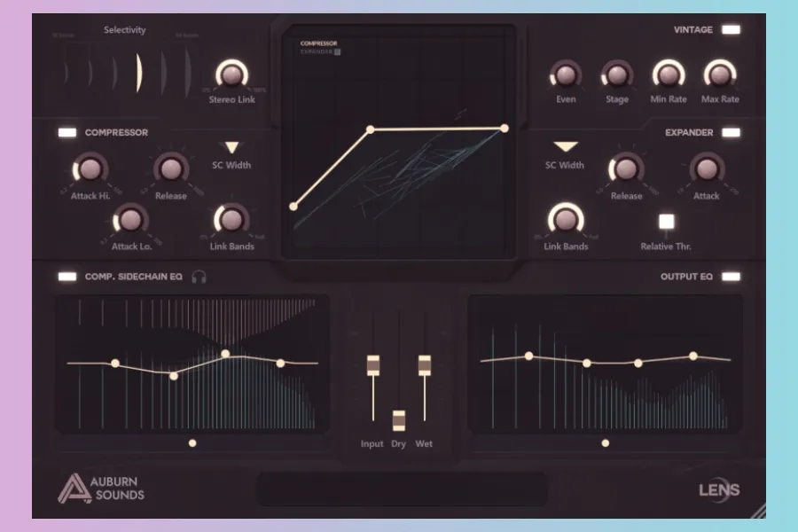Screen dimensions: 798x532
Task: Click the expander Link Bands knob
Action: click(565, 219)
